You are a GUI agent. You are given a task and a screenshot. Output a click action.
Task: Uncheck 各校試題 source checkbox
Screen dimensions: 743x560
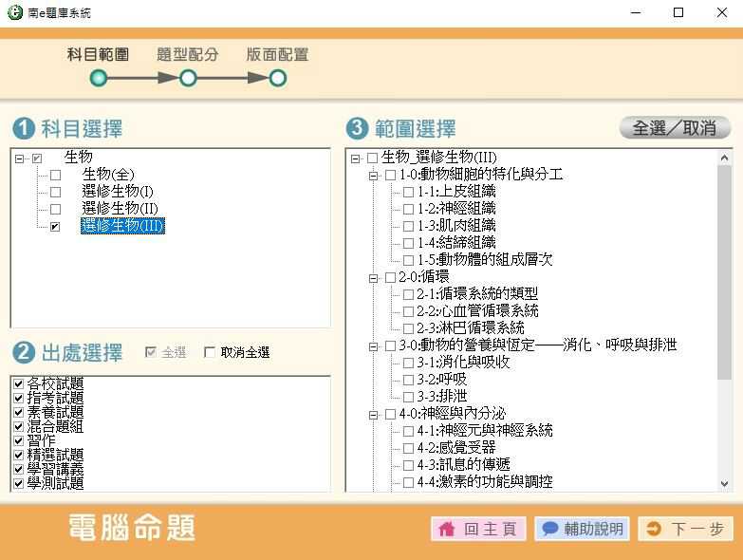18,383
